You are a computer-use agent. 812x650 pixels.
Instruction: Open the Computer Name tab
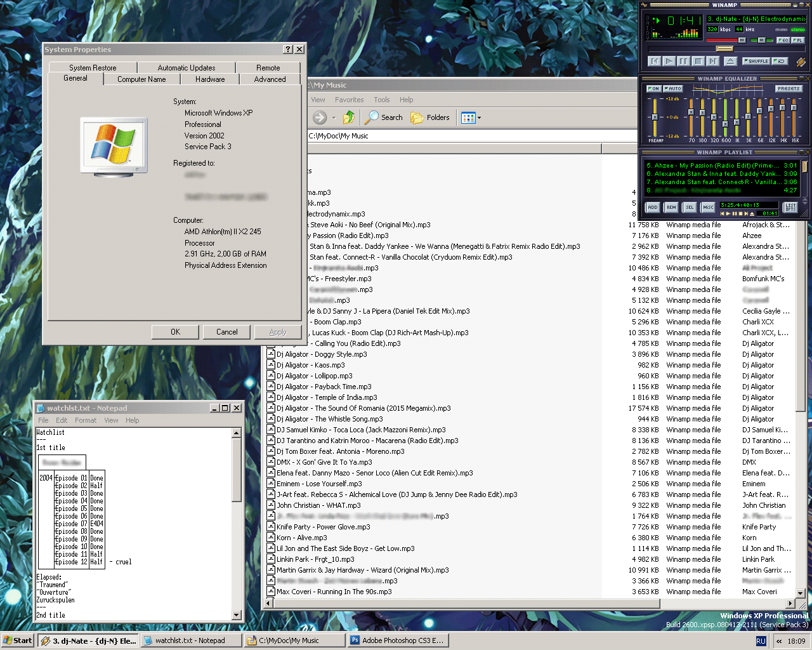(141, 79)
